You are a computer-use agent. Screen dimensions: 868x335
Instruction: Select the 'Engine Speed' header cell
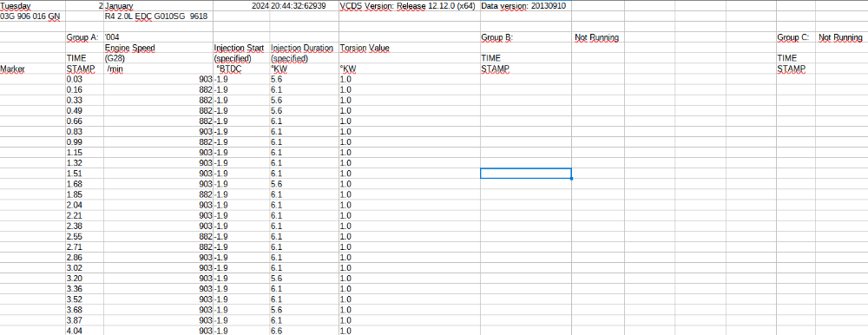click(x=158, y=49)
